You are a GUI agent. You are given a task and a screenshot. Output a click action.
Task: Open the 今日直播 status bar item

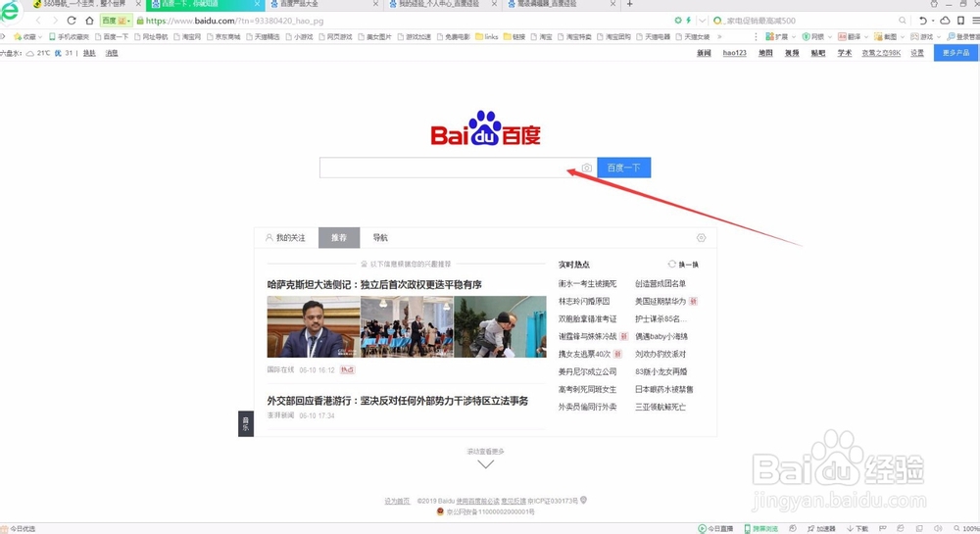tap(715, 528)
